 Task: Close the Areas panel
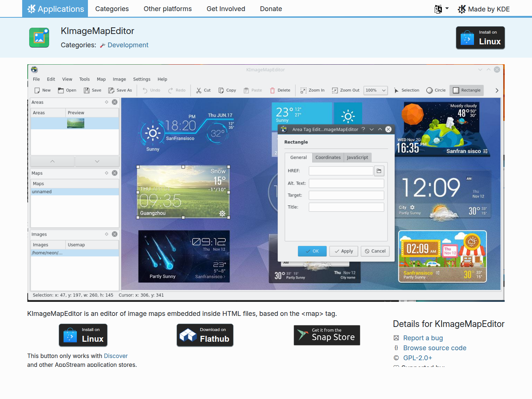pyautogui.click(x=115, y=102)
